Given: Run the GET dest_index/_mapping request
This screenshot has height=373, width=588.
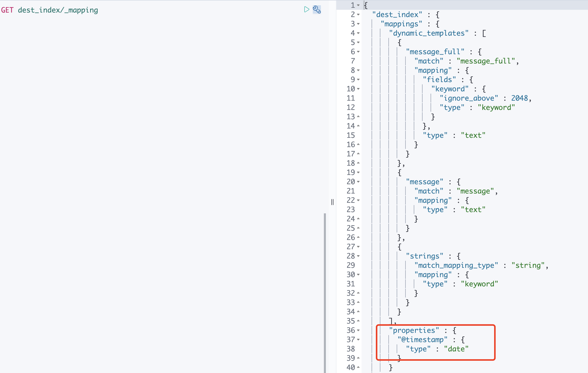Looking at the screenshot, I should [x=306, y=10].
